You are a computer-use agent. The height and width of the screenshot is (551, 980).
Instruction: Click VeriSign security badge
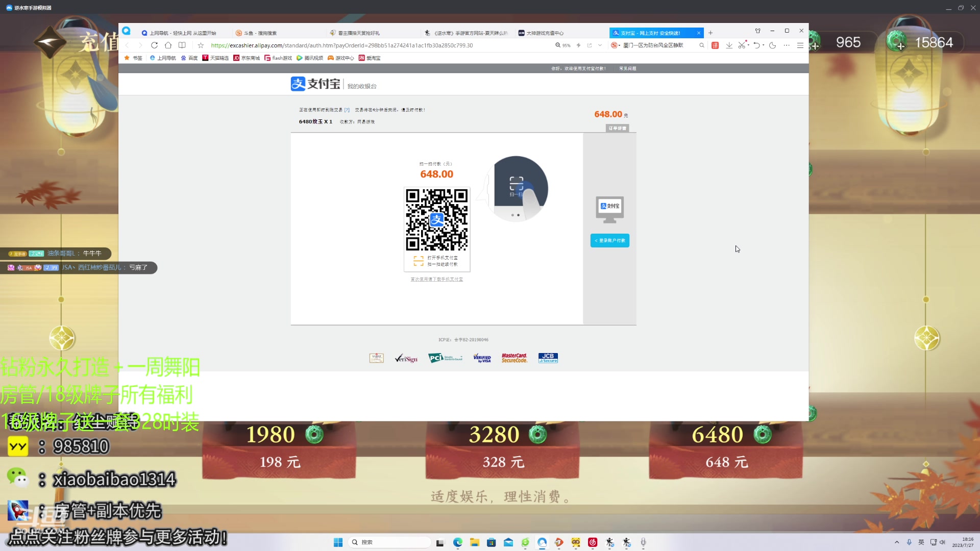(x=406, y=358)
